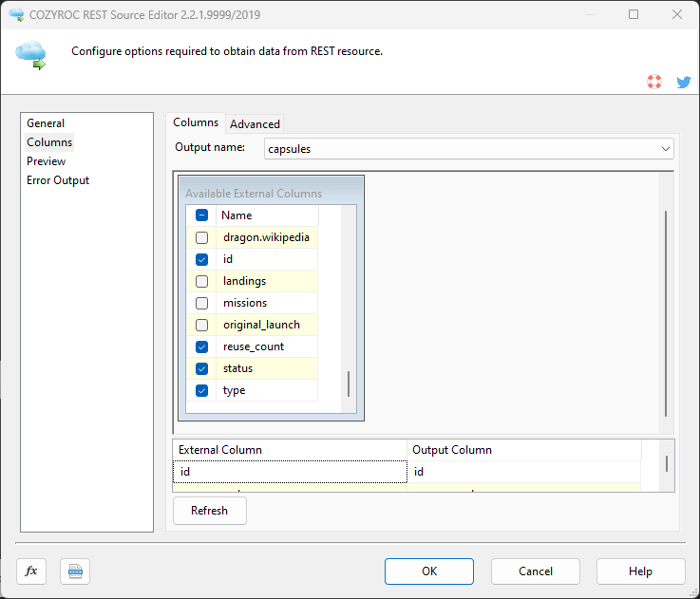Uncheck the id column checkbox
The image size is (700, 599).
pos(201,259)
